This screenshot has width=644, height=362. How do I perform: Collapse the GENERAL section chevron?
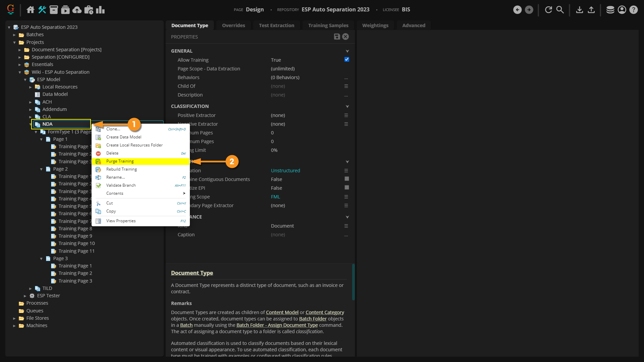[347, 51]
